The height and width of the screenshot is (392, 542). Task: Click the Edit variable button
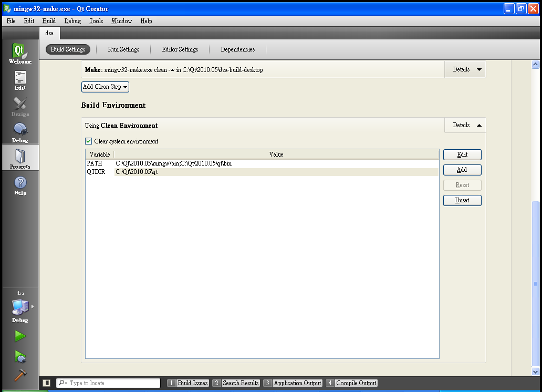(462, 154)
